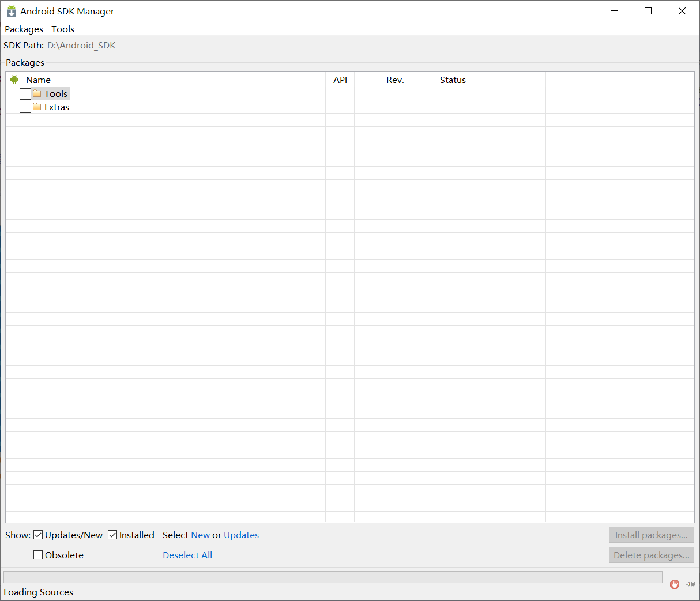Click the Delete packages button
The height and width of the screenshot is (601, 700).
click(652, 555)
